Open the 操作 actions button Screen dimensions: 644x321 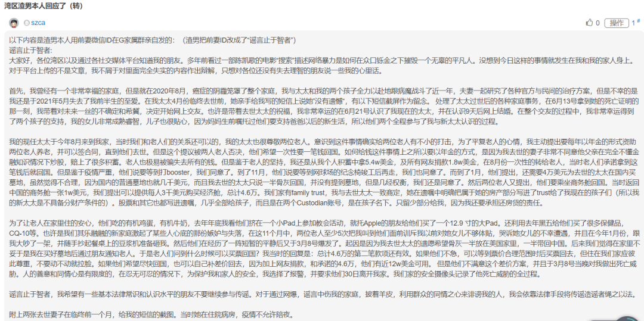617,23
